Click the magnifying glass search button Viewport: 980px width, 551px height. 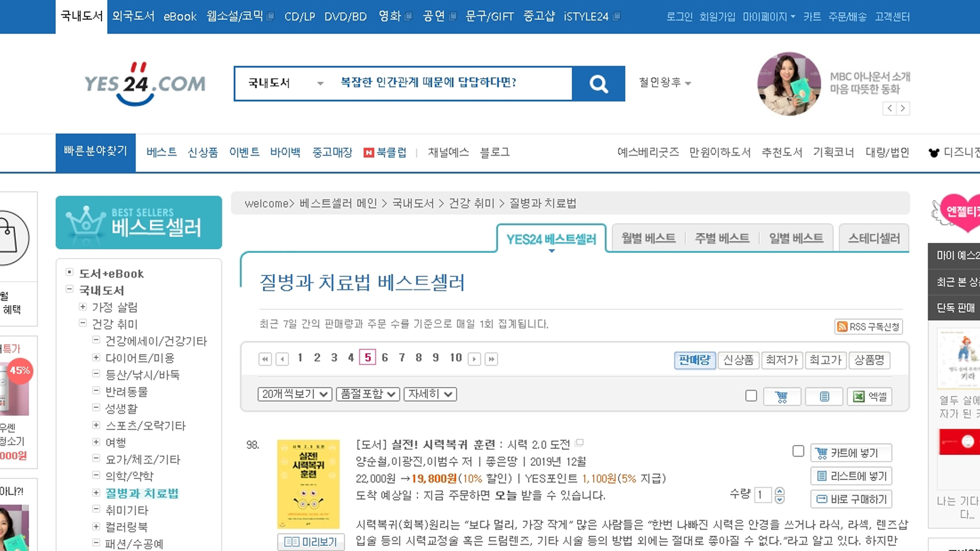pyautogui.click(x=598, y=84)
